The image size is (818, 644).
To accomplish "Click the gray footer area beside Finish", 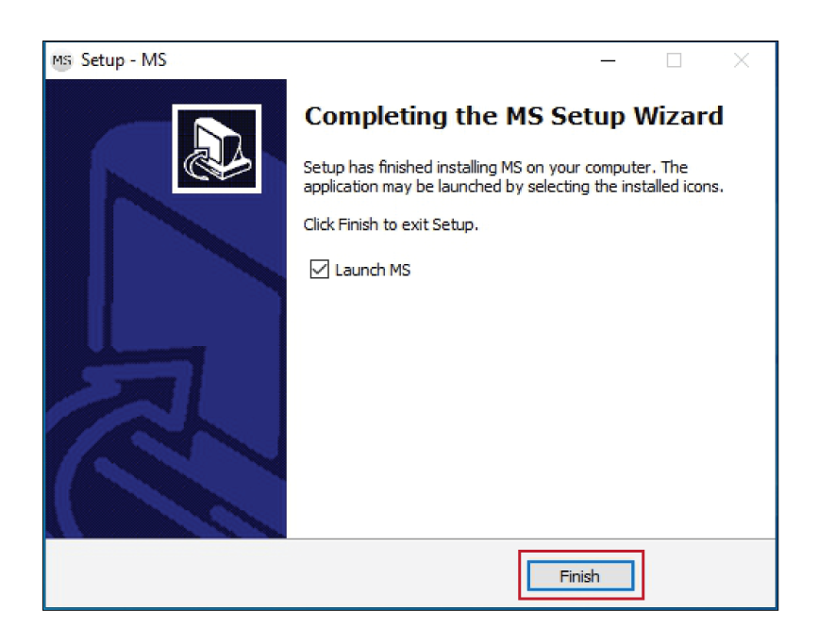I will coord(282,573).
